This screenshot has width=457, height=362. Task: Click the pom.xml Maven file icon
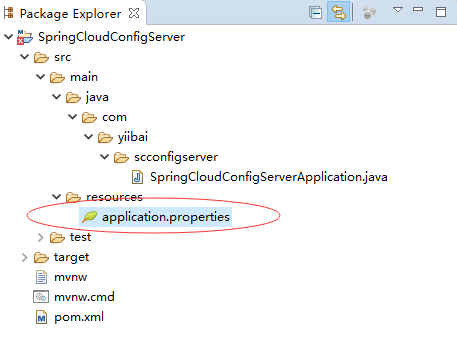click(41, 317)
